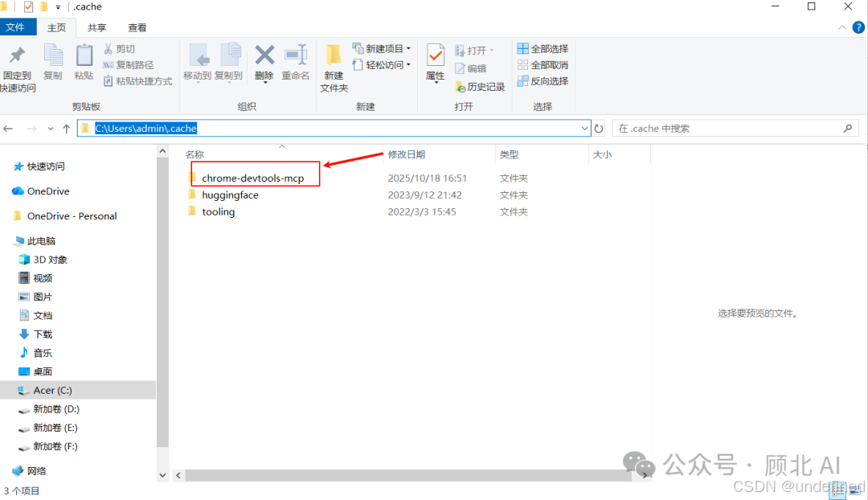This screenshot has width=868, height=500.
Task: Click Invert selection (反向选择)
Action: tap(542, 81)
